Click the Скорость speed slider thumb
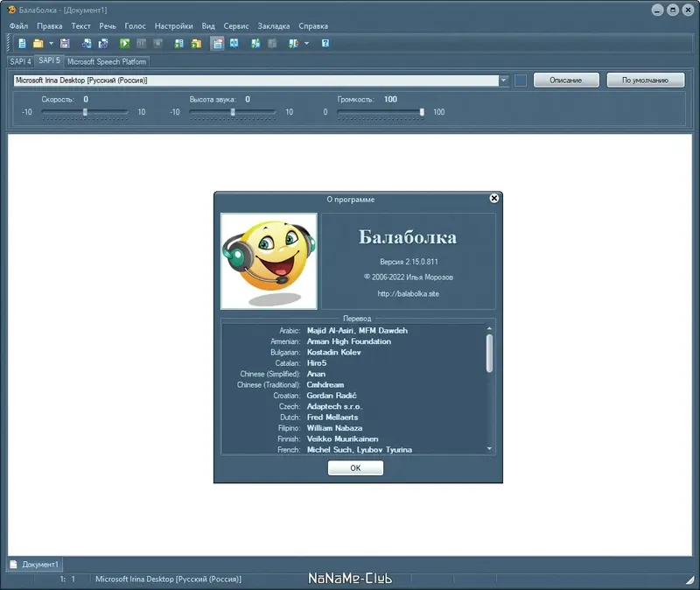 click(85, 112)
